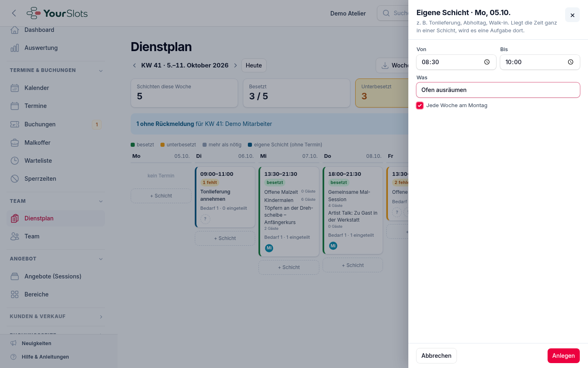Click the Team people icon
588x368 pixels.
click(x=15, y=236)
